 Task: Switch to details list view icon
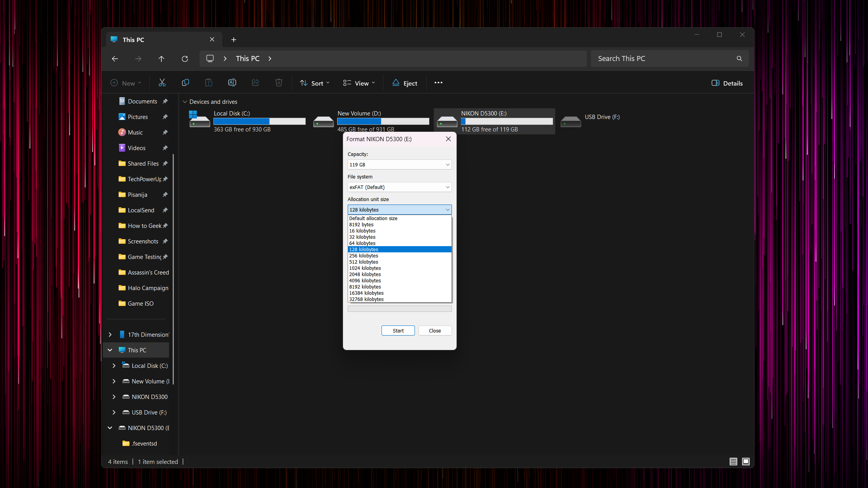click(x=733, y=462)
